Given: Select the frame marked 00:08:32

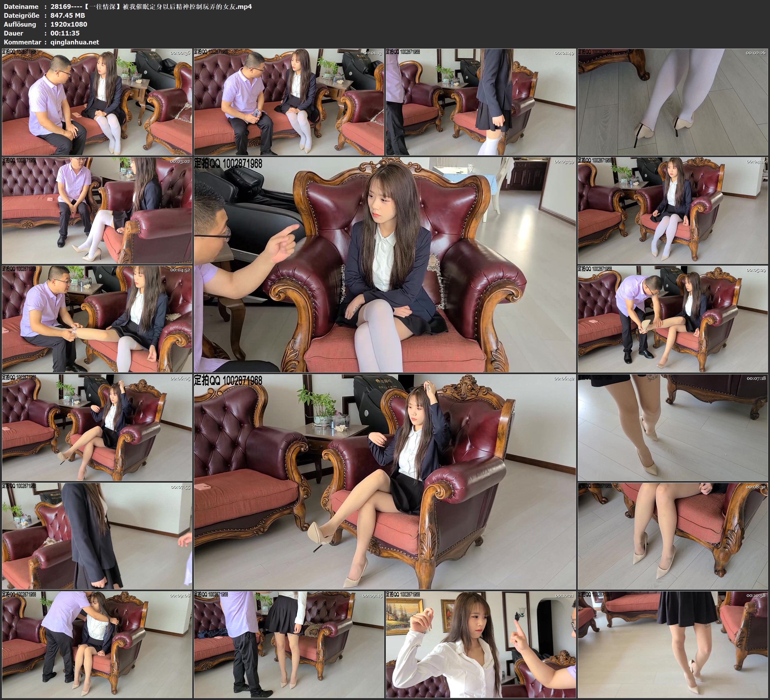Looking at the screenshot, I should [673, 536].
